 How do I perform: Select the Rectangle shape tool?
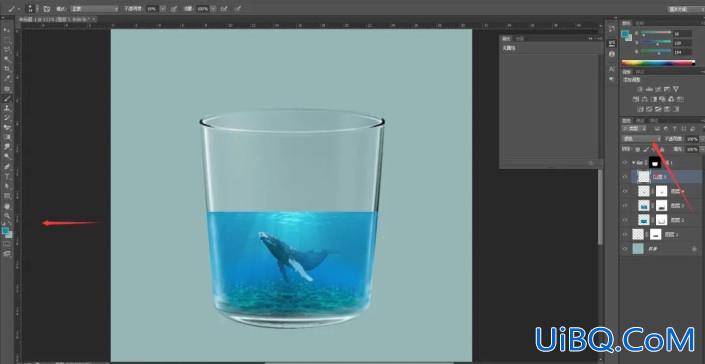click(7, 196)
